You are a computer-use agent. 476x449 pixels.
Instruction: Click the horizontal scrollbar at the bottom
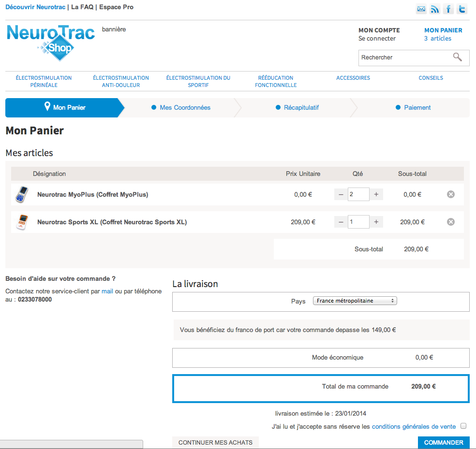coord(71,444)
